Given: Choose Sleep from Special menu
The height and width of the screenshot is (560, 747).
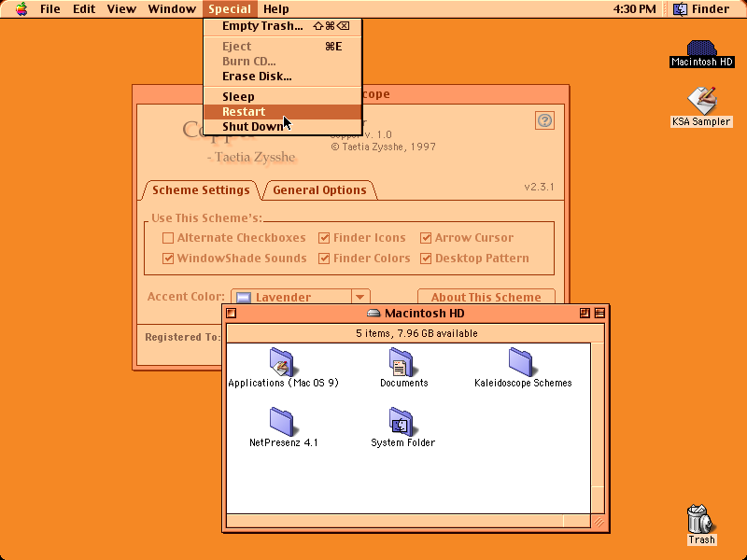Looking at the screenshot, I should coord(283,97).
